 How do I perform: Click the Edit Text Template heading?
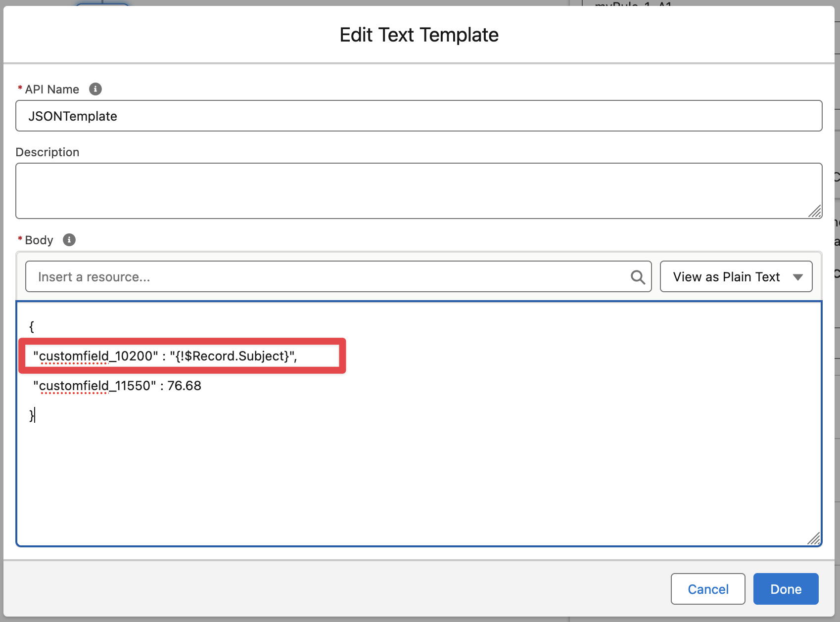(419, 35)
